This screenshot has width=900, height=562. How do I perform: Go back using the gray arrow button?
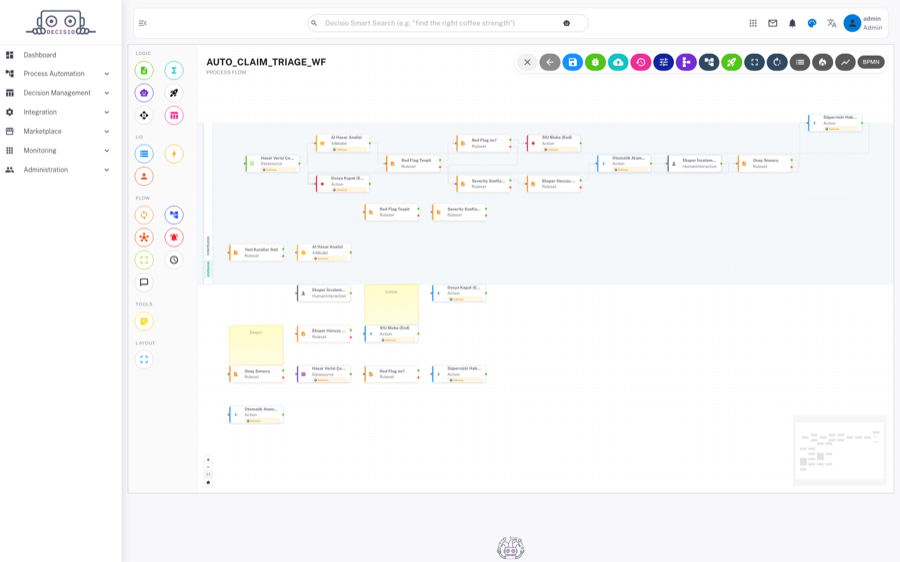point(550,62)
